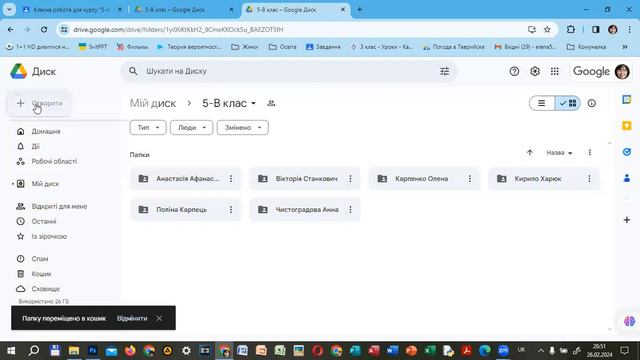Open the Люди filter dropdown

[x=191, y=128]
